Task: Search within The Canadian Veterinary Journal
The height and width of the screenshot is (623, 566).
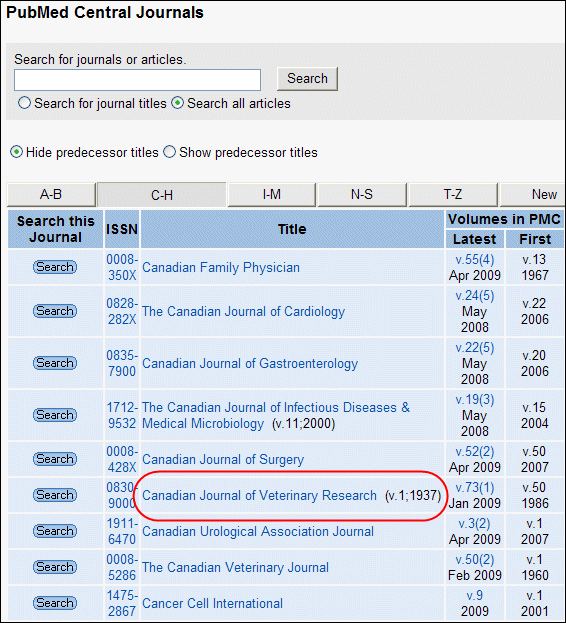Action: pyautogui.click(x=55, y=567)
